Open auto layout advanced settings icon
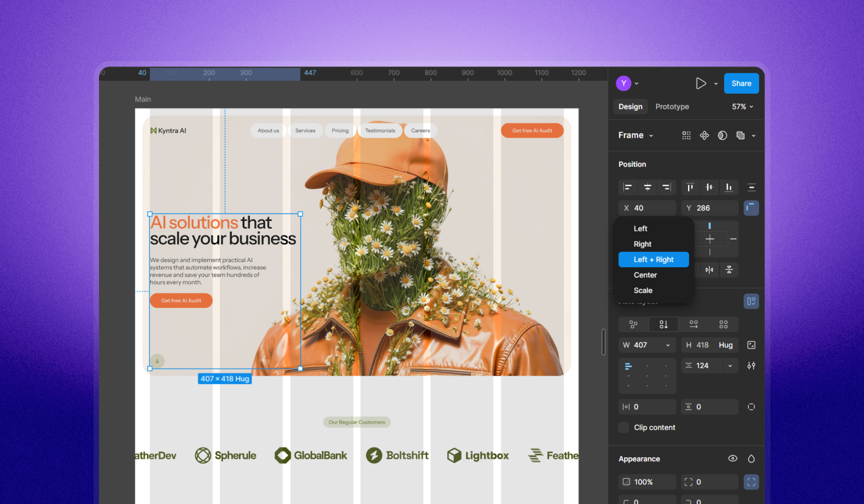The width and height of the screenshot is (864, 504). (751, 365)
